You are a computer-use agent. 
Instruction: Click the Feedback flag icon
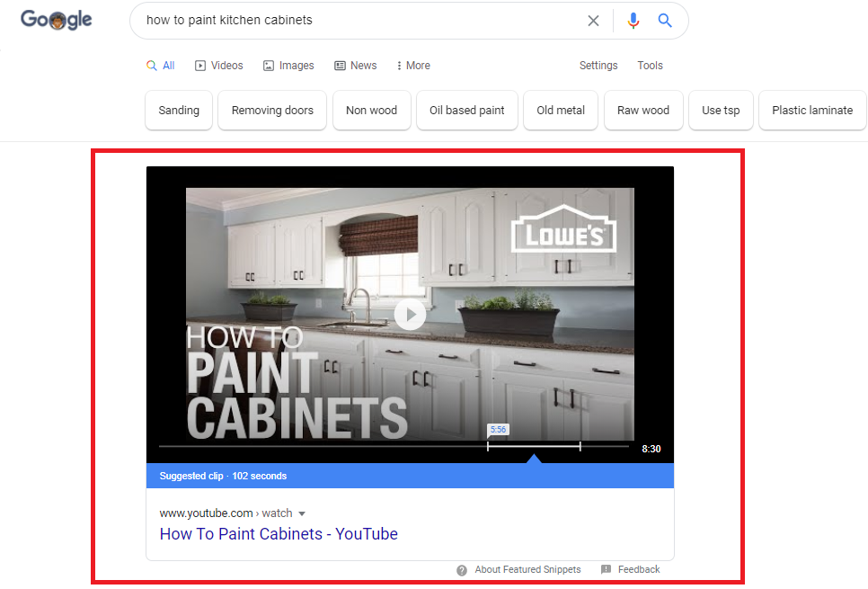coord(607,569)
